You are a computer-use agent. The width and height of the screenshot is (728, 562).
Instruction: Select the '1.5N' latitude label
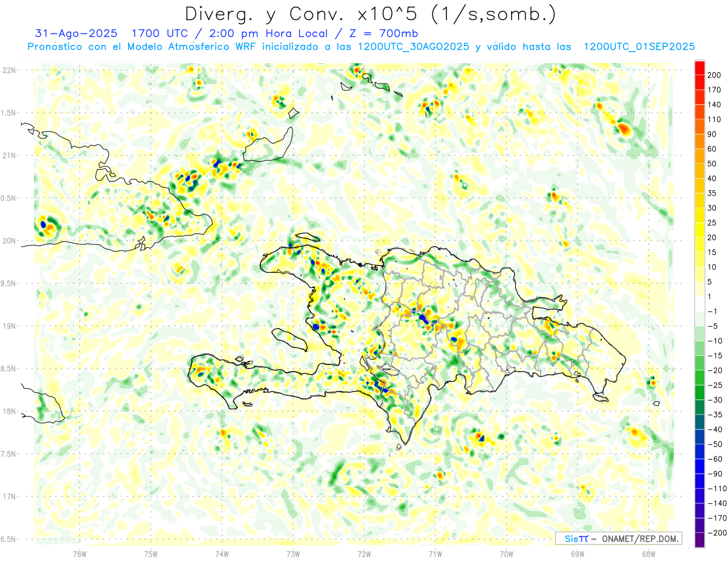pyautogui.click(x=9, y=113)
